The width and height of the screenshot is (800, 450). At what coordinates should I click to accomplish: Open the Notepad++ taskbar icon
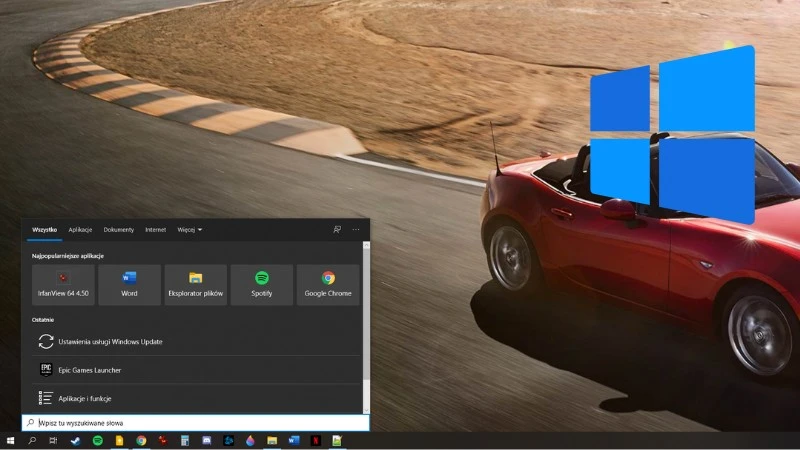337,440
